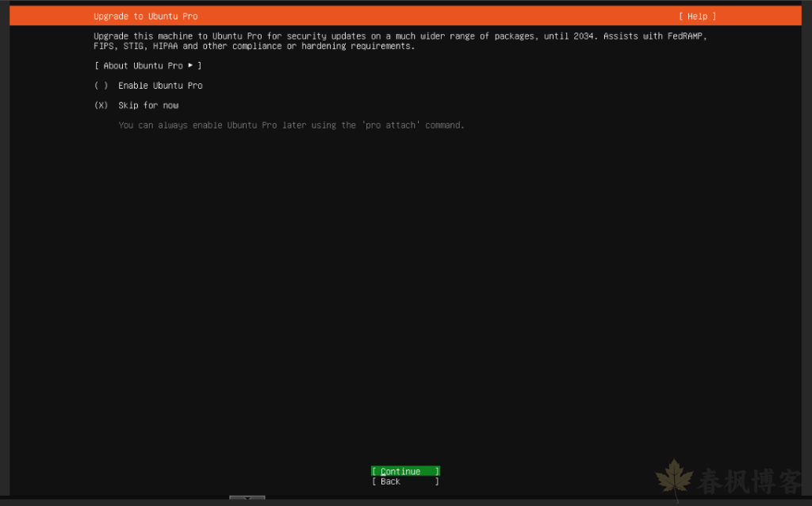Click the word FIPS in the description
This screenshot has width=812, height=506.
[103, 46]
